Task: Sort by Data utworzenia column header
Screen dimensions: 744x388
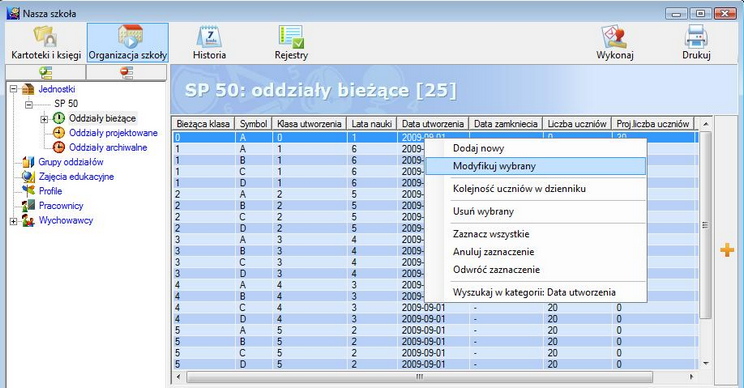Action: click(x=433, y=124)
